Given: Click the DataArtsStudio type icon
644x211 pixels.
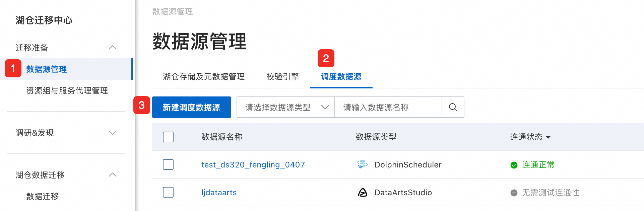Looking at the screenshot, I should [363, 192].
